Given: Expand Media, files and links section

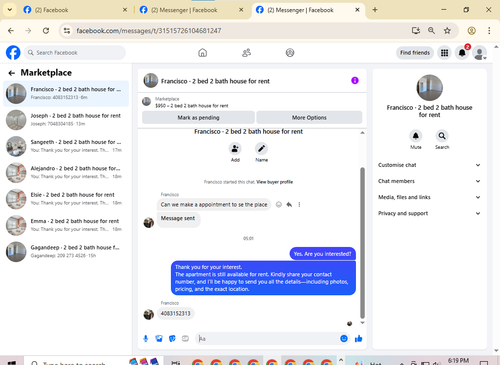Looking at the screenshot, I should coord(429,197).
